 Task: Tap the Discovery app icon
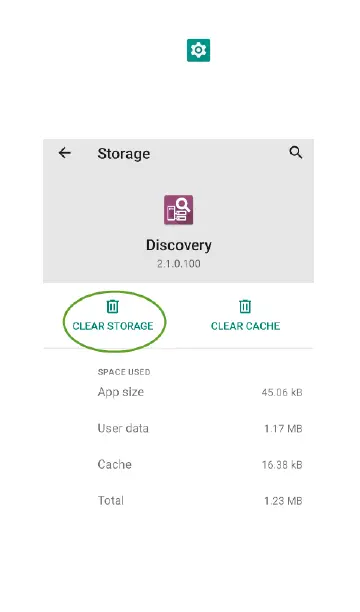pos(178,210)
